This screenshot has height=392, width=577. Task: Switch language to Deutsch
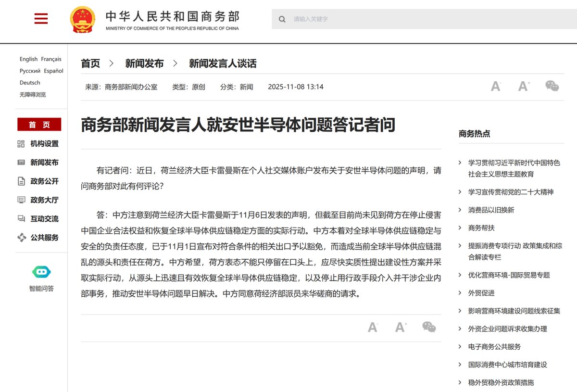coord(30,83)
